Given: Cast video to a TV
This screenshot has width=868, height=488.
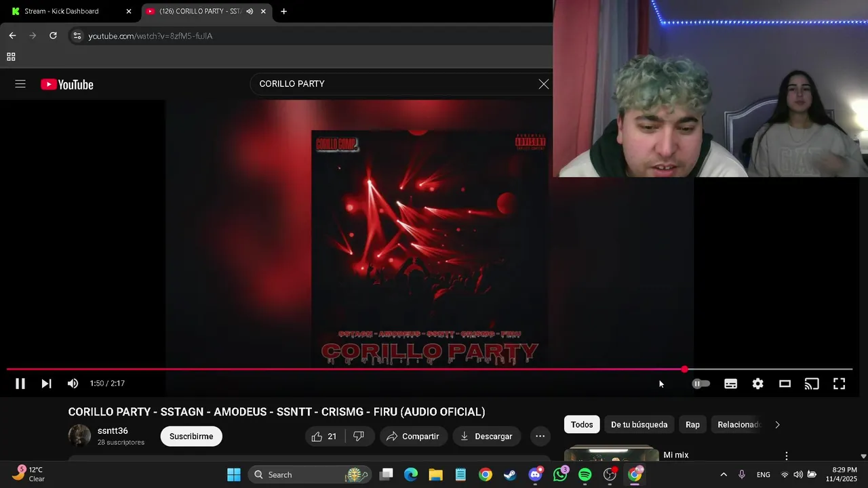Looking at the screenshot, I should tap(812, 384).
